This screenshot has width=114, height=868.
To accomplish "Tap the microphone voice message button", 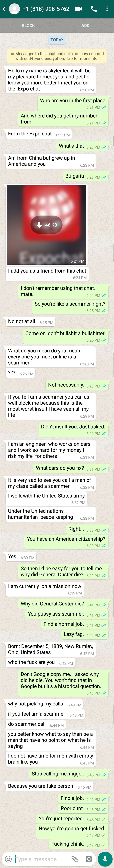I will pyautogui.click(x=105, y=859).
